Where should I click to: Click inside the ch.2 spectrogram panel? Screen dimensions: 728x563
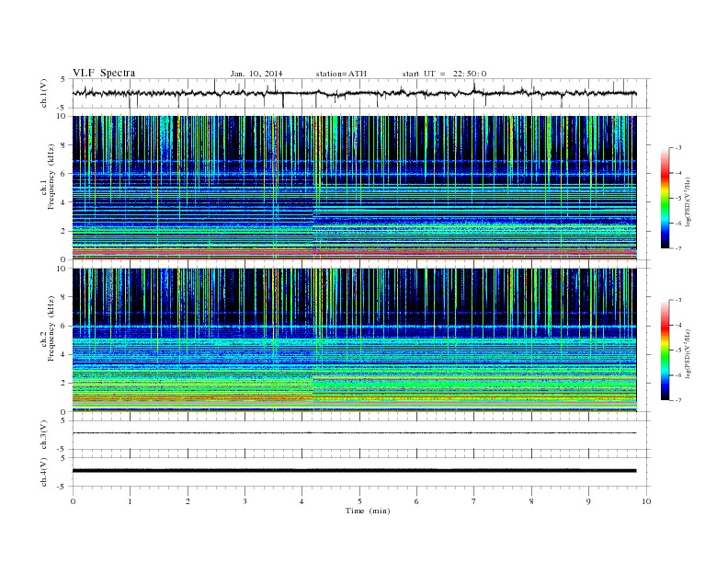point(354,340)
